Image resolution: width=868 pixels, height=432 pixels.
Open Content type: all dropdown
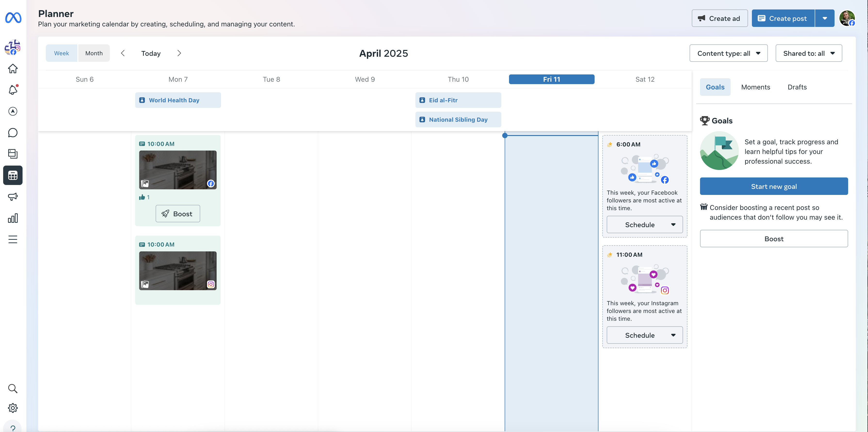point(728,53)
